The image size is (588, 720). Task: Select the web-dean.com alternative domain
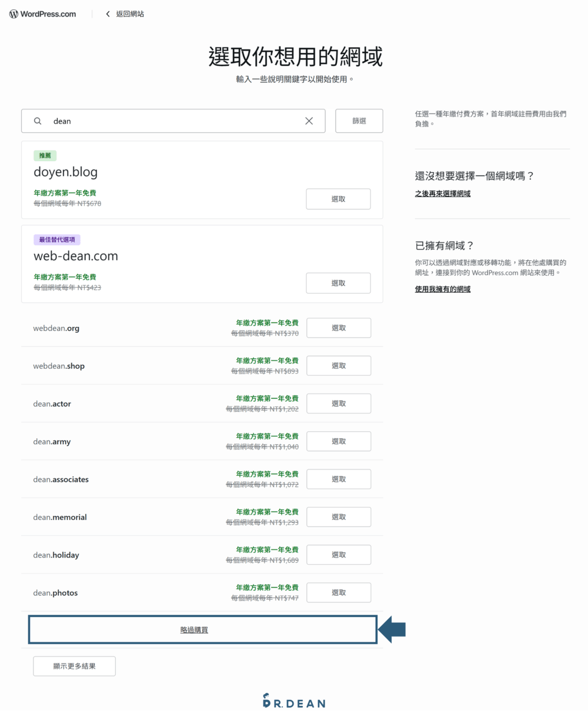point(338,283)
